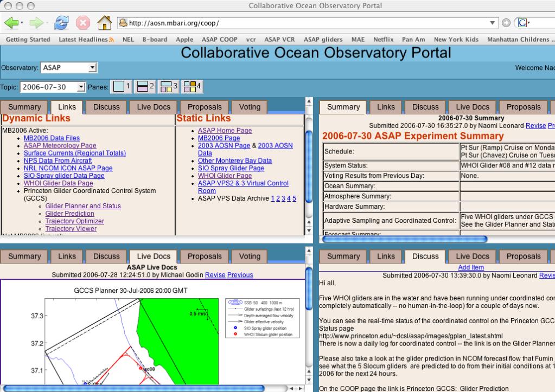Screen dimensions: 555x392
Task: Open the SIO Spray Glider Page link
Action: coord(231,168)
